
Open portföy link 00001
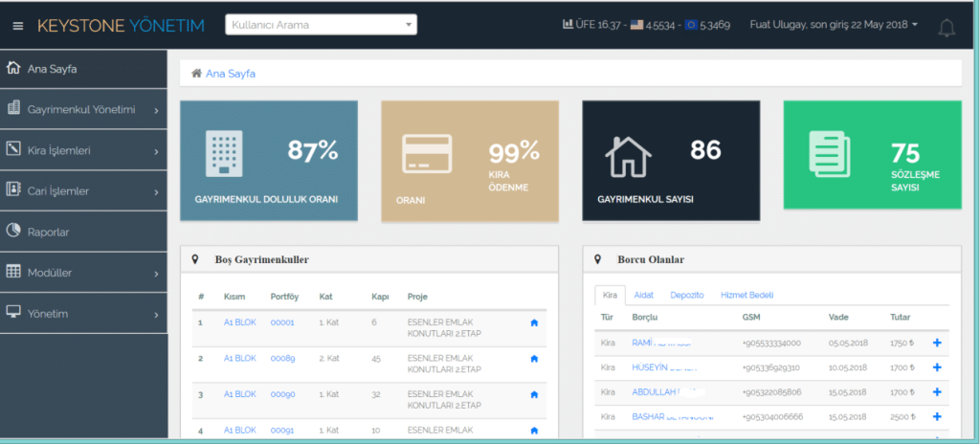pos(281,323)
